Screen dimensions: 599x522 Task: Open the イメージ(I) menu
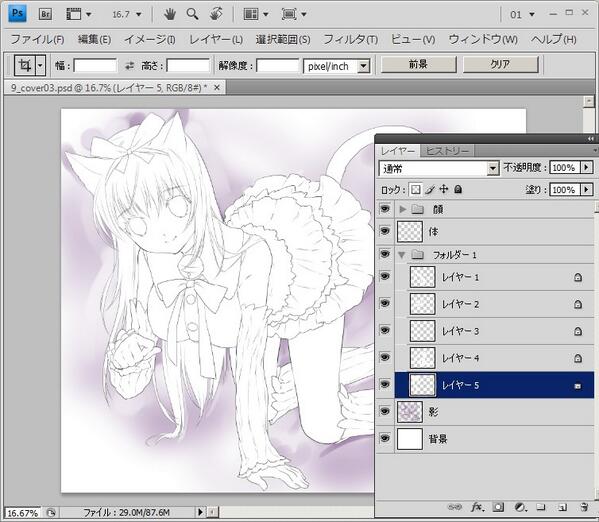pos(150,39)
